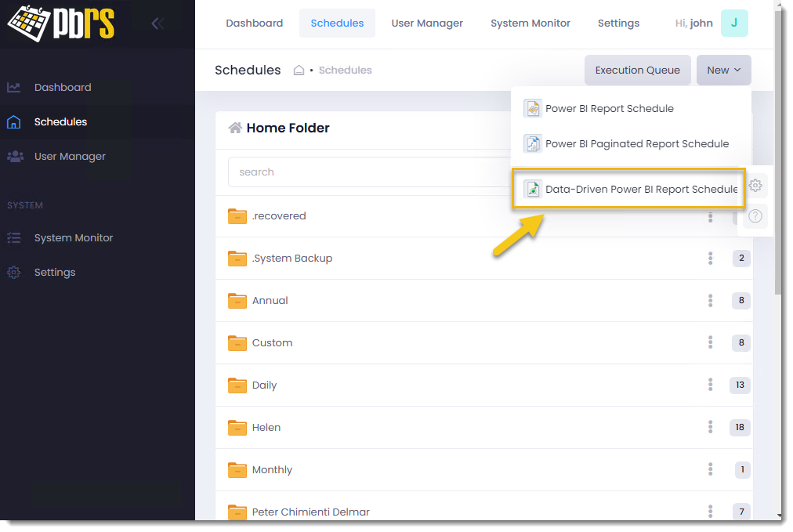This screenshot has height=532, width=793.
Task: Switch to the Dashboard top tab
Action: click(255, 24)
